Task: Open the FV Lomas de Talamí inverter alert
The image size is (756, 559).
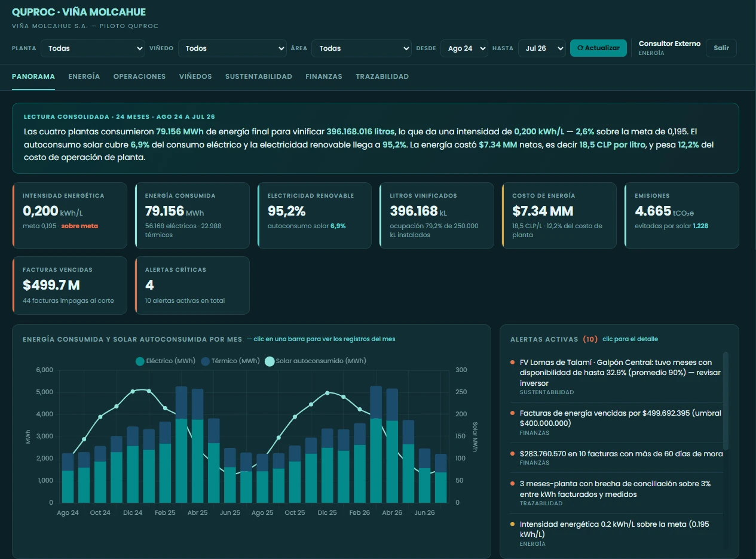Action: click(x=616, y=377)
